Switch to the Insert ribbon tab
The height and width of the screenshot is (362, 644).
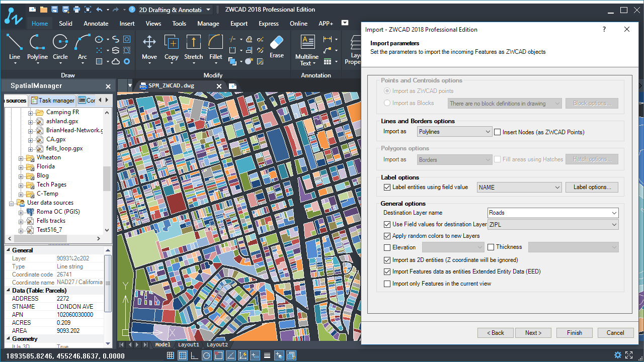pos(127,23)
